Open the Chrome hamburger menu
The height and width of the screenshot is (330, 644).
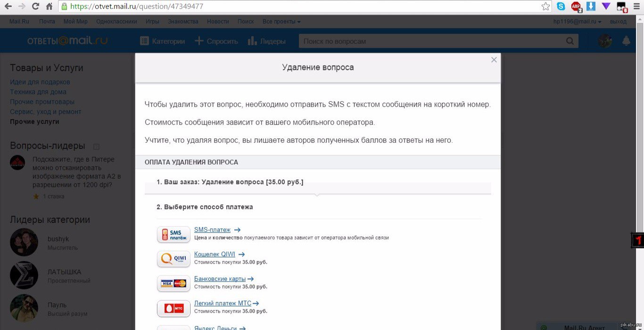pyautogui.click(x=636, y=7)
